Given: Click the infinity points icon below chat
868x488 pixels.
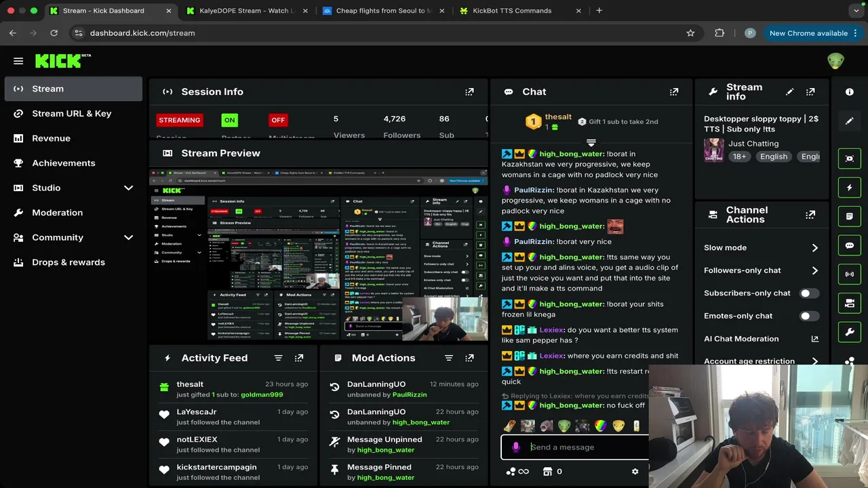Looking at the screenshot, I should 517,472.
